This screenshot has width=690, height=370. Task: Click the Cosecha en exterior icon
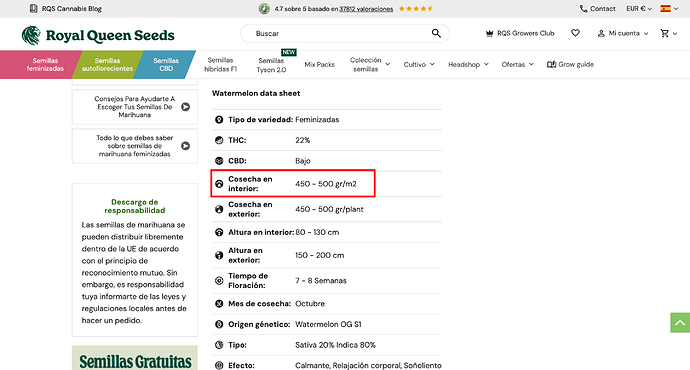[x=219, y=209]
